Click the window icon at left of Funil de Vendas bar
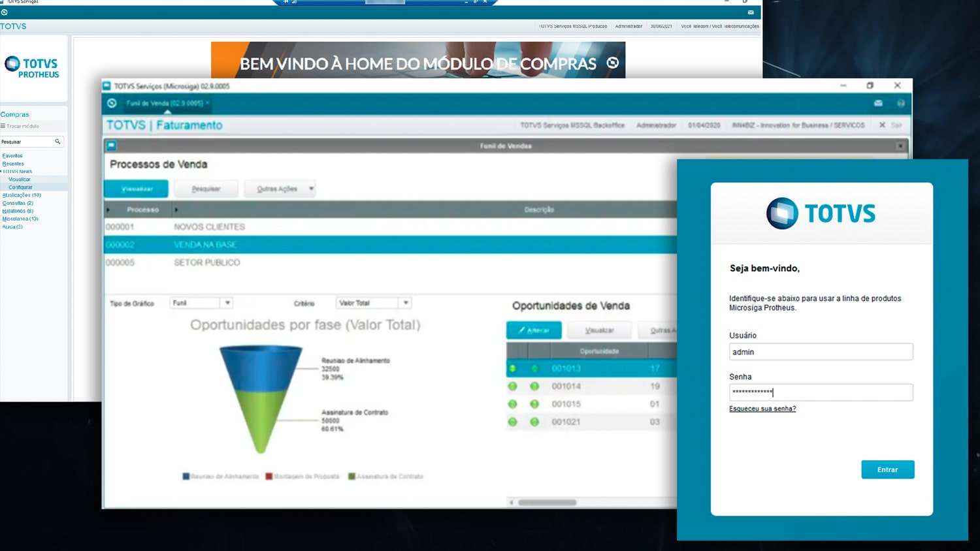Image resolution: width=980 pixels, height=551 pixels. tap(111, 146)
